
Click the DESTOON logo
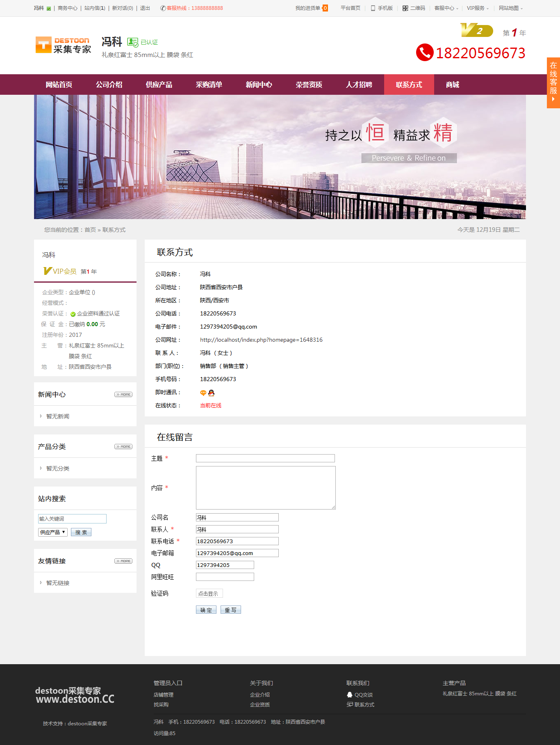pos(64,45)
